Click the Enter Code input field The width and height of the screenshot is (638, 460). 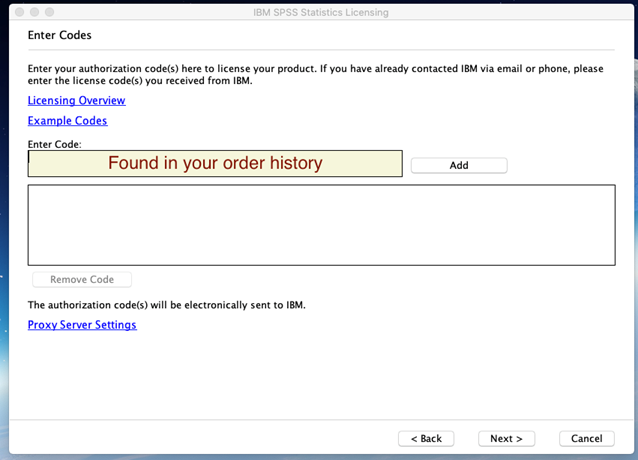pyautogui.click(x=215, y=164)
